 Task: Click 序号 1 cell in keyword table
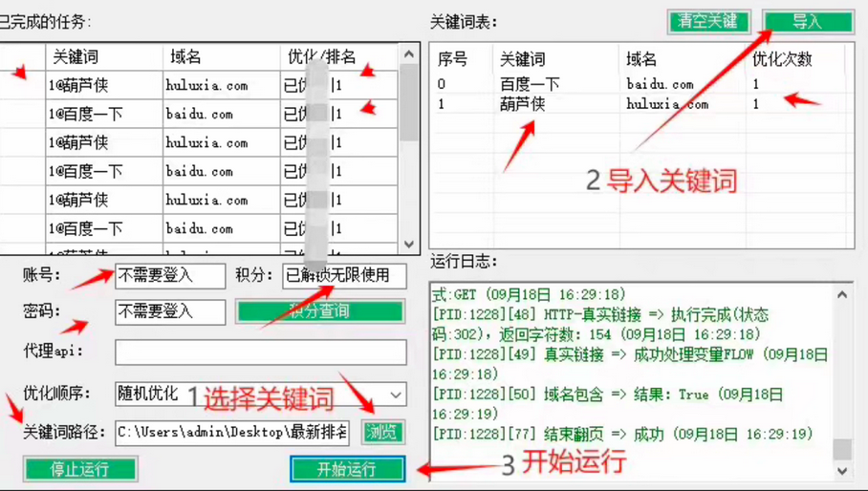click(442, 104)
